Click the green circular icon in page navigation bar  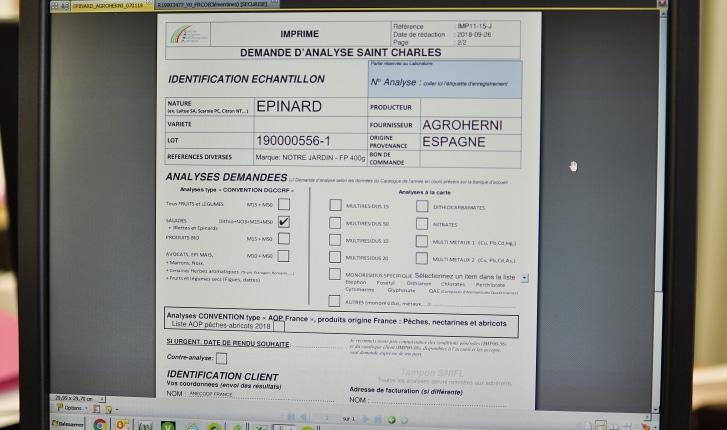(391, 419)
